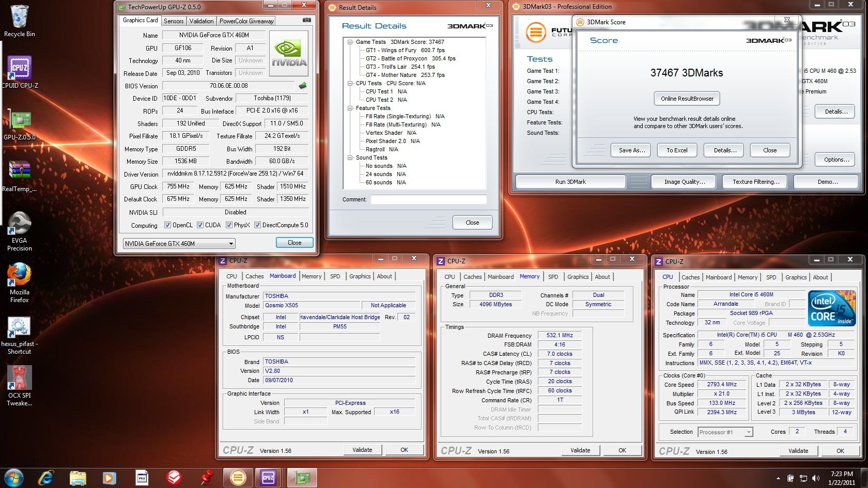The image size is (868, 488).
Task: Open the Processor #1 selection dropdown
Action: pos(725,432)
